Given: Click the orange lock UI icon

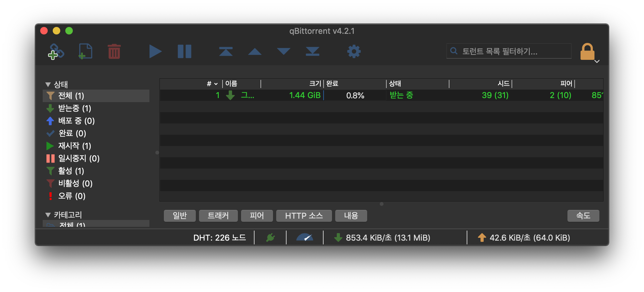Looking at the screenshot, I should pos(588,51).
